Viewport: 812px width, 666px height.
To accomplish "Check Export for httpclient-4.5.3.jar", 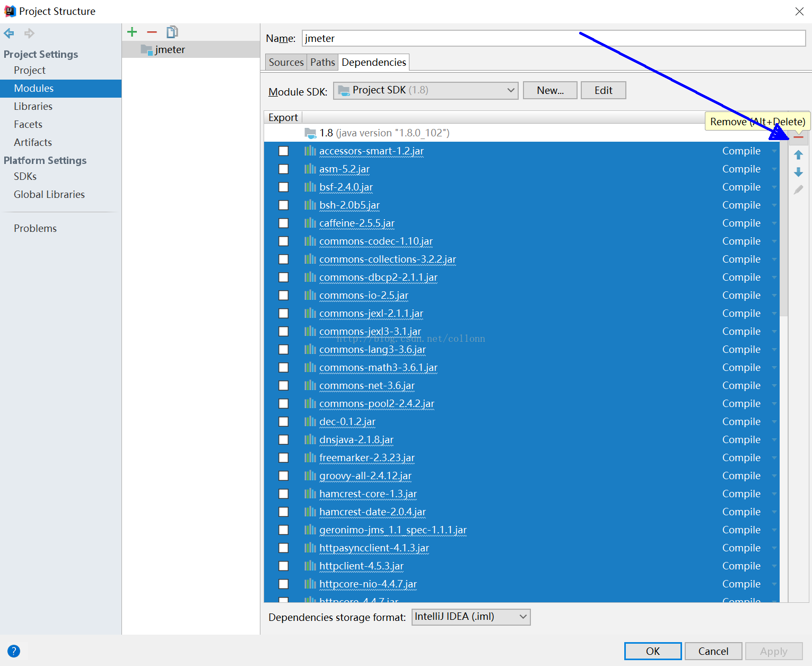I will click(284, 566).
